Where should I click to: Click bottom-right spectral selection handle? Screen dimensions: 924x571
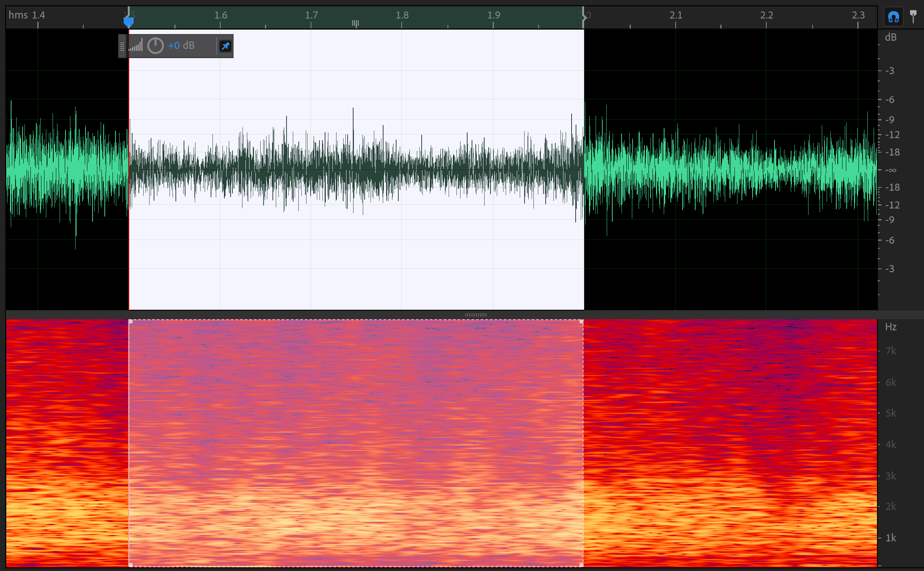(x=581, y=565)
